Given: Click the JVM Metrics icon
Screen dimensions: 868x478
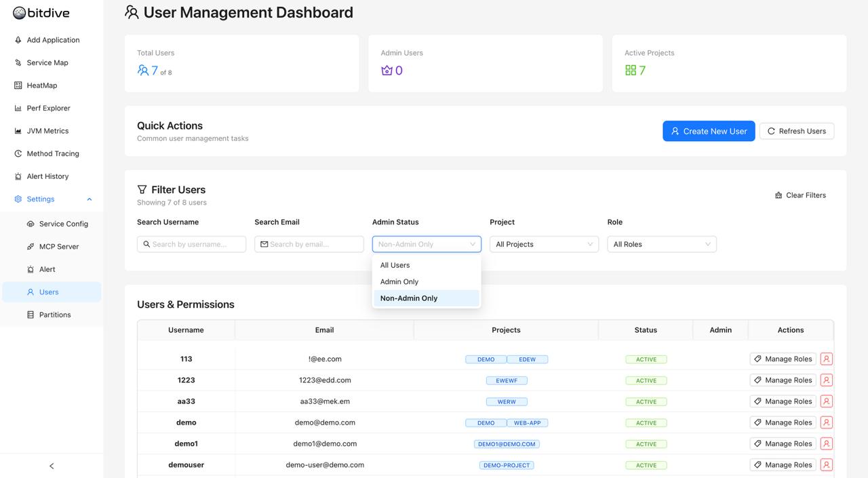Looking at the screenshot, I should (x=18, y=131).
